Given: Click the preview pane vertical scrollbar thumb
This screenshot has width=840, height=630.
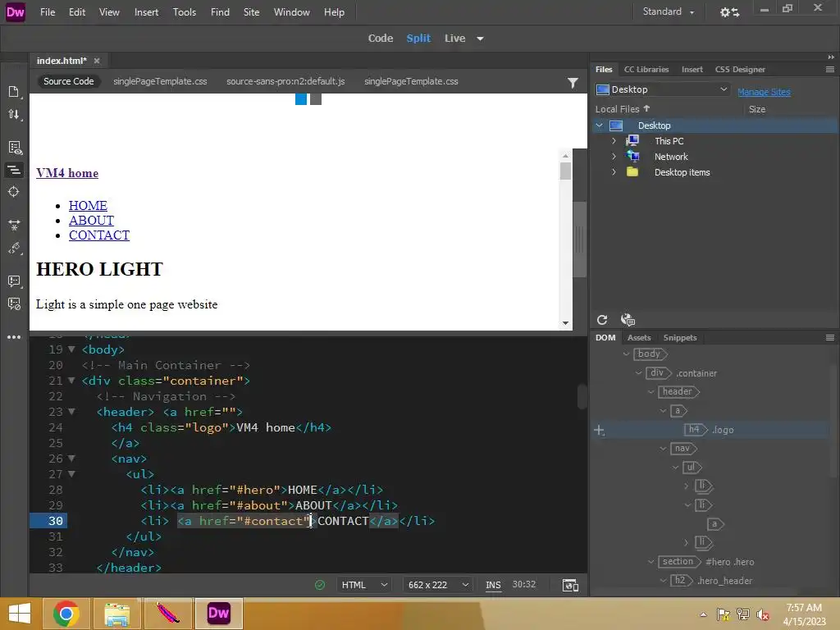Looking at the screenshot, I should [x=565, y=171].
